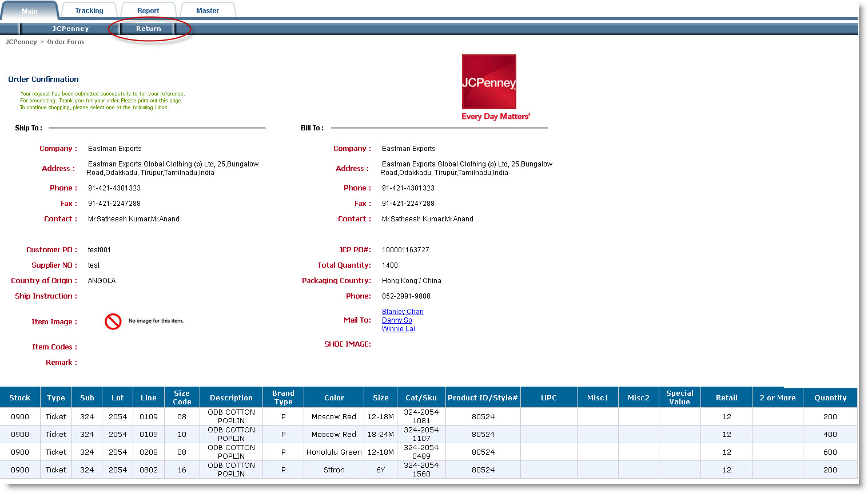Click the Cat/Sku column header
Screen dimensions: 868x493
(421, 398)
